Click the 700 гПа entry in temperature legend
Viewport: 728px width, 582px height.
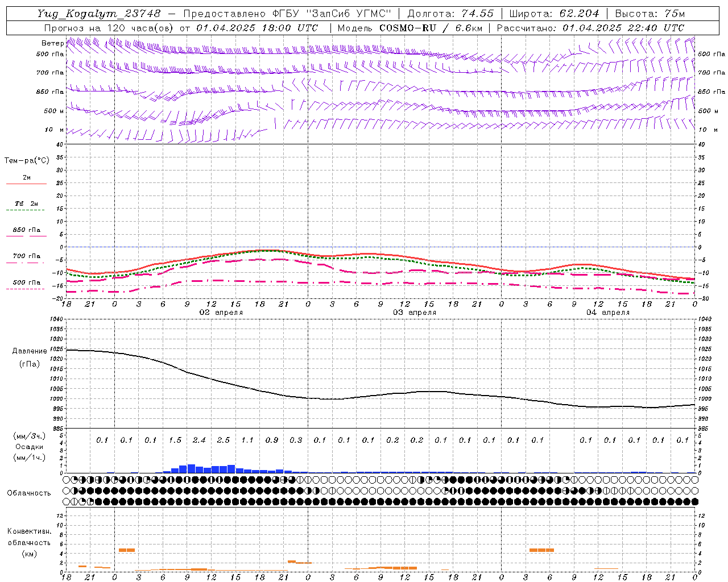click(26, 256)
